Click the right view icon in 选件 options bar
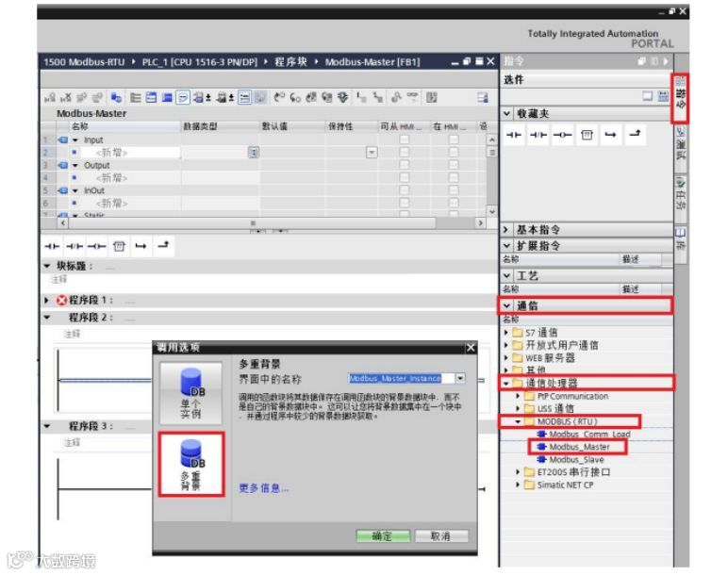Image resolution: width=728 pixels, height=575 pixels. (x=664, y=96)
